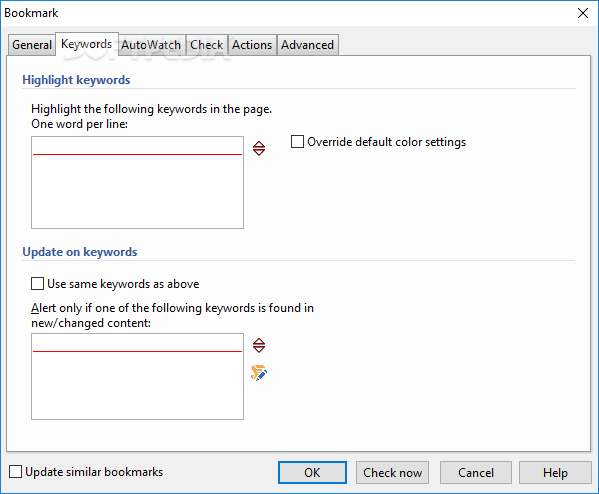Image resolution: width=599 pixels, height=494 pixels.
Task: Confirm with the OK button
Action: coord(312,473)
